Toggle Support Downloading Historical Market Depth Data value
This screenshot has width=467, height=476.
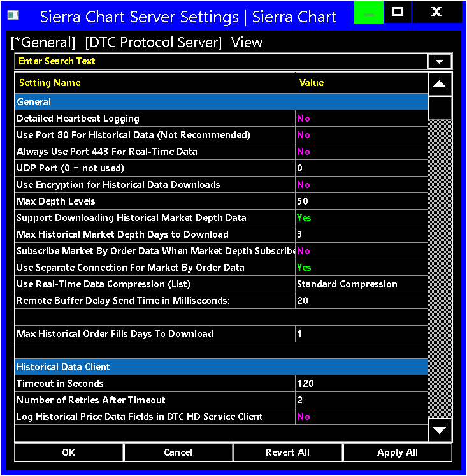coord(361,218)
